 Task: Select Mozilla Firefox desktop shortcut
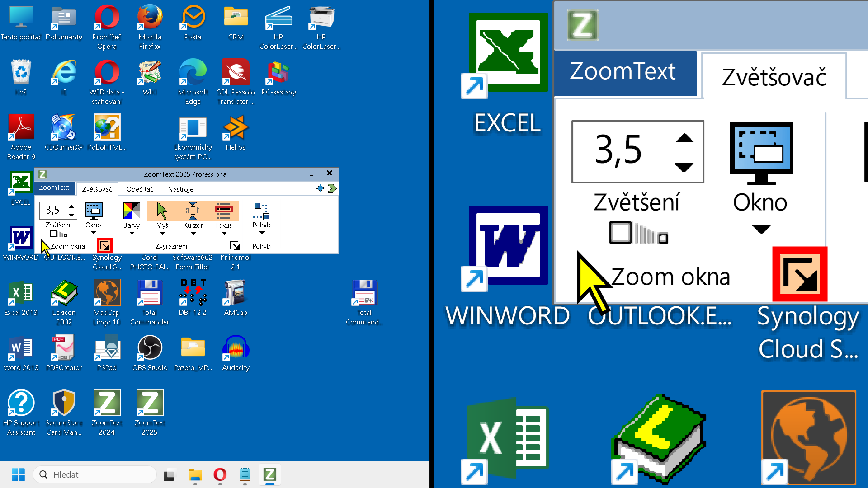pos(150,27)
